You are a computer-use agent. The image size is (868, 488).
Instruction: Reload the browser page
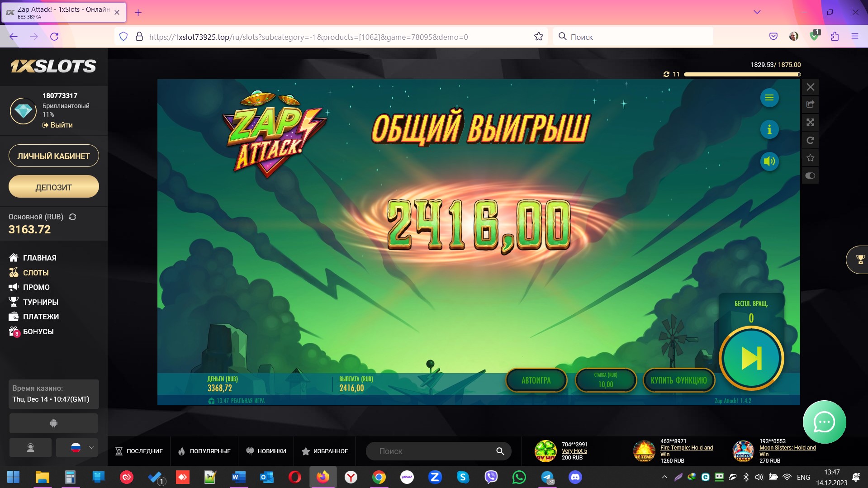click(x=54, y=37)
